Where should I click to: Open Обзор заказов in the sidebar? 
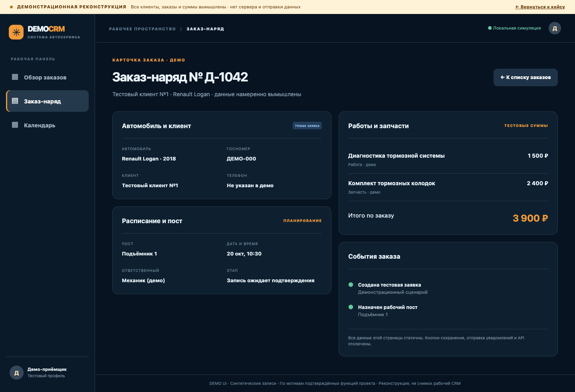tap(48, 77)
